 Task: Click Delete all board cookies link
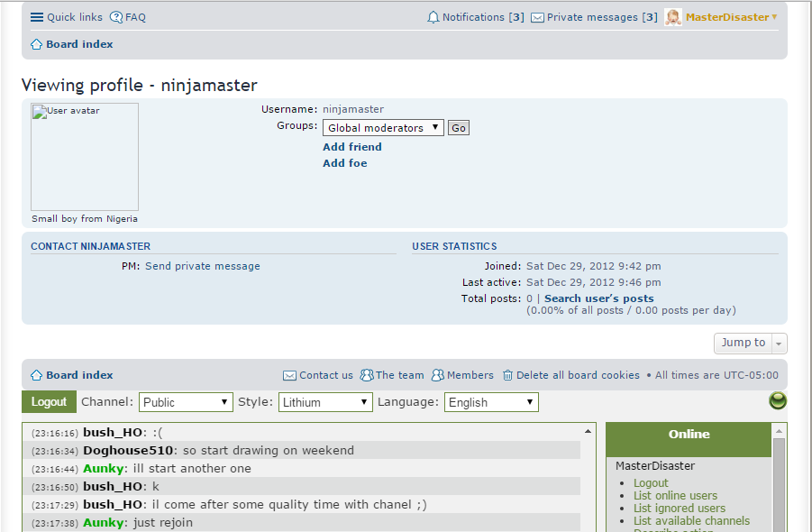click(x=578, y=375)
